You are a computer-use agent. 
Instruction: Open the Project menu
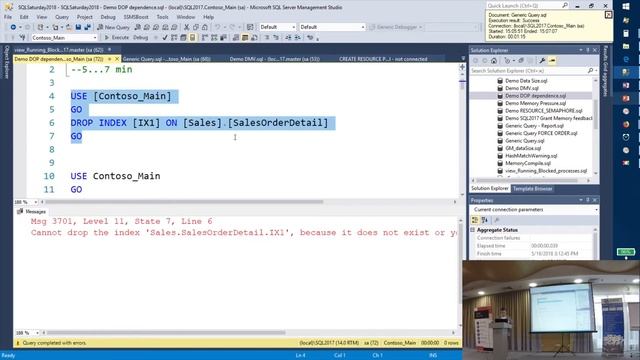84,17
